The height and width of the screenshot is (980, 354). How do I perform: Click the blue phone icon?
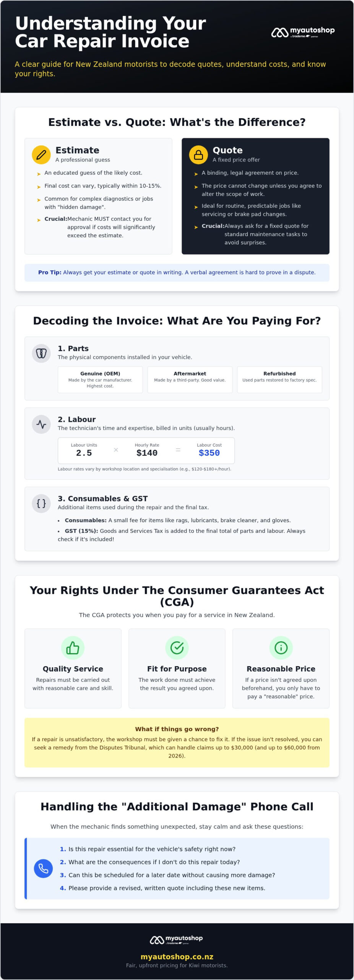click(43, 869)
